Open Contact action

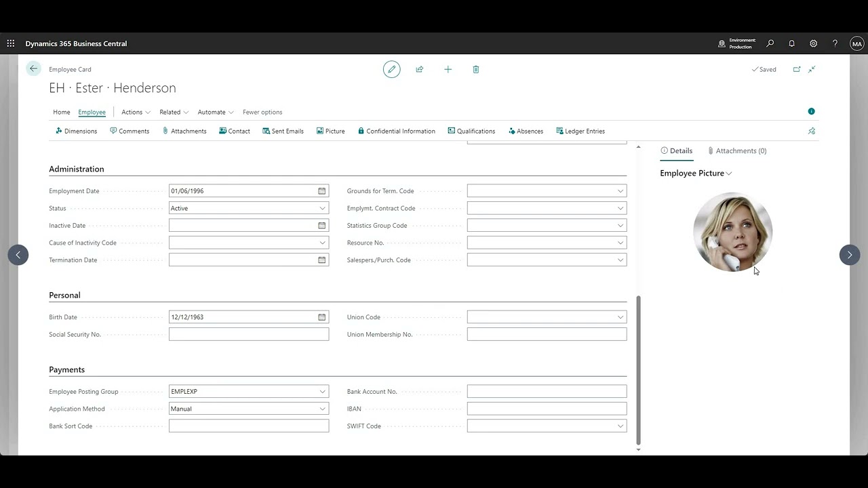pos(235,131)
